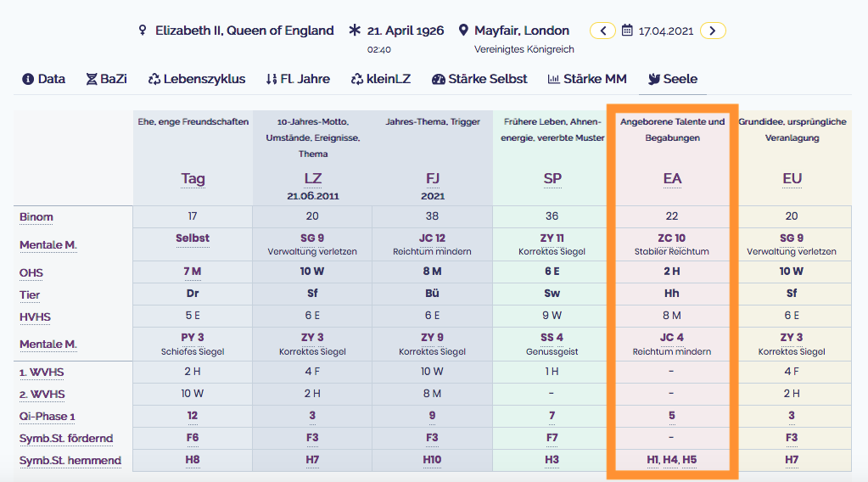Click the EA column header link
The height and width of the screenshot is (482, 868).
pyautogui.click(x=672, y=179)
